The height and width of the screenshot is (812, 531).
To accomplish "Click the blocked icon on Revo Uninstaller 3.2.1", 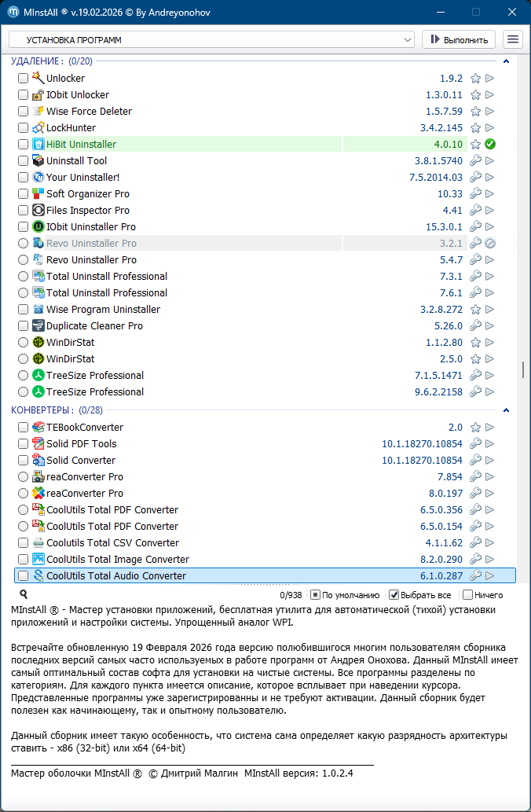I will (x=489, y=244).
